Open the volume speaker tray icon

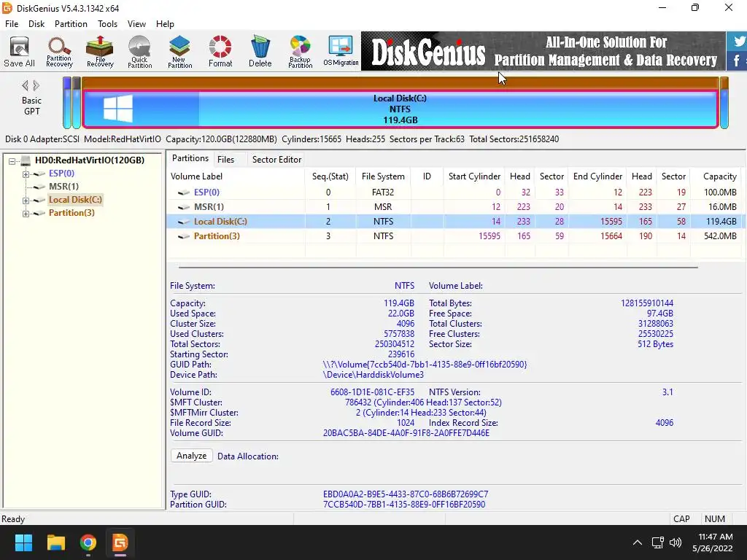pyautogui.click(x=676, y=542)
